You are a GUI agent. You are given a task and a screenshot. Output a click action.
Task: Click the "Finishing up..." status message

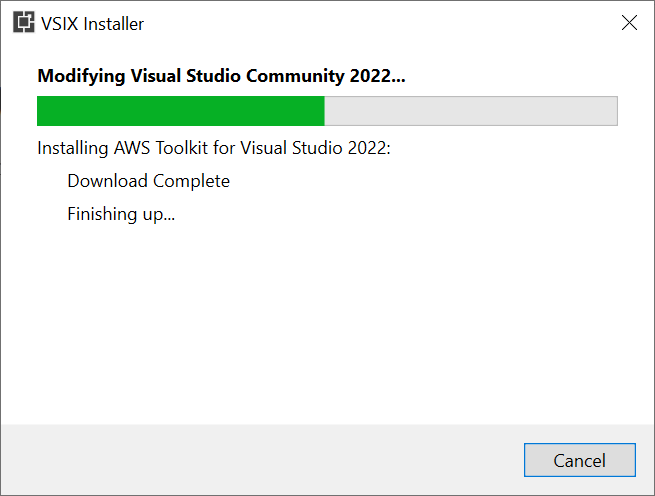(121, 214)
